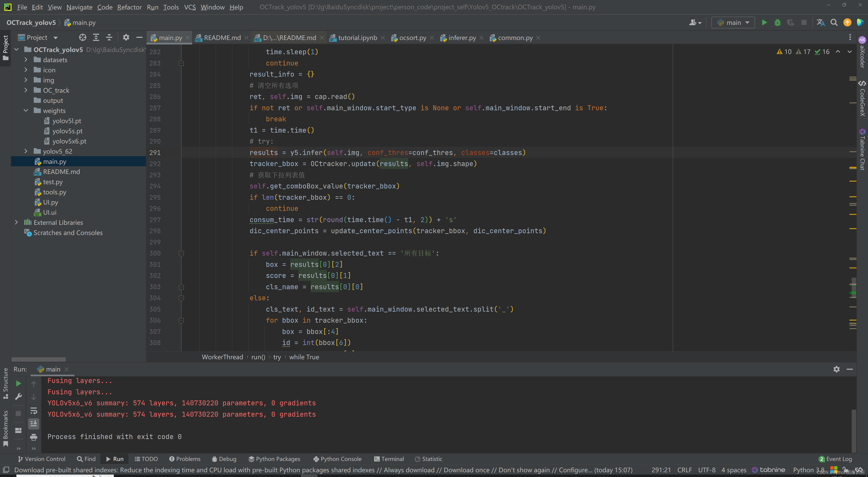Click the Problems tab in bottom panel
868x477 pixels.
(184, 458)
